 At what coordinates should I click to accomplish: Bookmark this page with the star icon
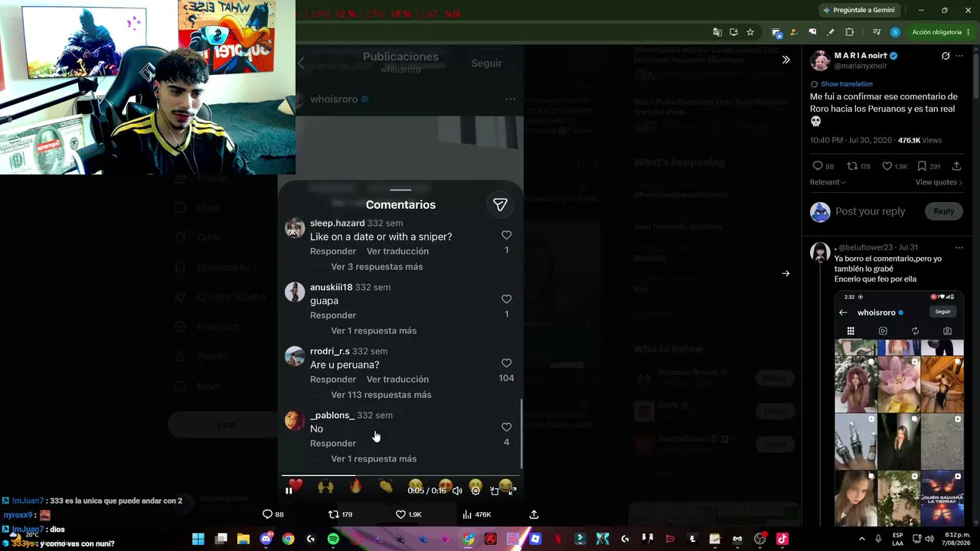(750, 32)
